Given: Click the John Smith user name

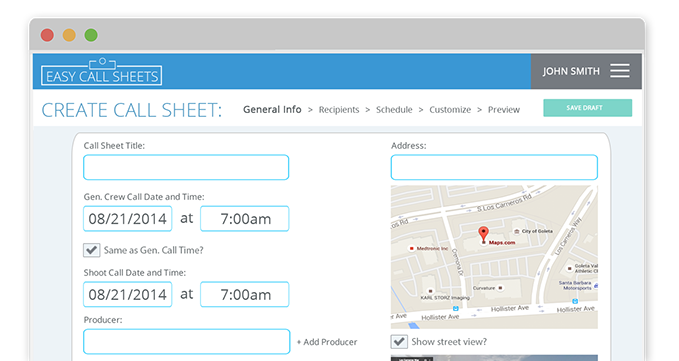Looking at the screenshot, I should pyautogui.click(x=571, y=71).
